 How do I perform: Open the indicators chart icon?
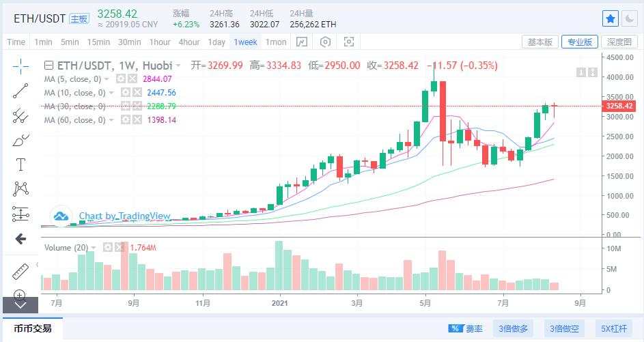point(302,42)
